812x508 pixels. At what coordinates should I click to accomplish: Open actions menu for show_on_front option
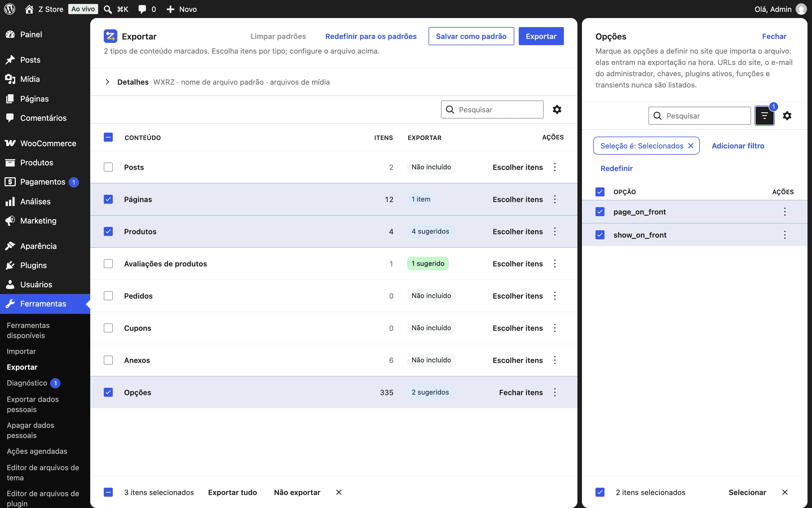pyautogui.click(x=785, y=235)
